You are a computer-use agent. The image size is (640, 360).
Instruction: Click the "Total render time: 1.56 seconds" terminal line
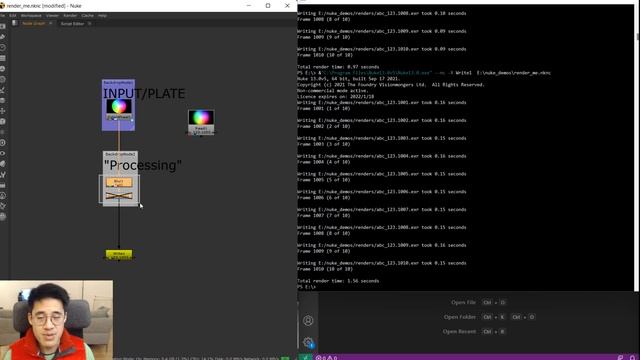[338, 281]
